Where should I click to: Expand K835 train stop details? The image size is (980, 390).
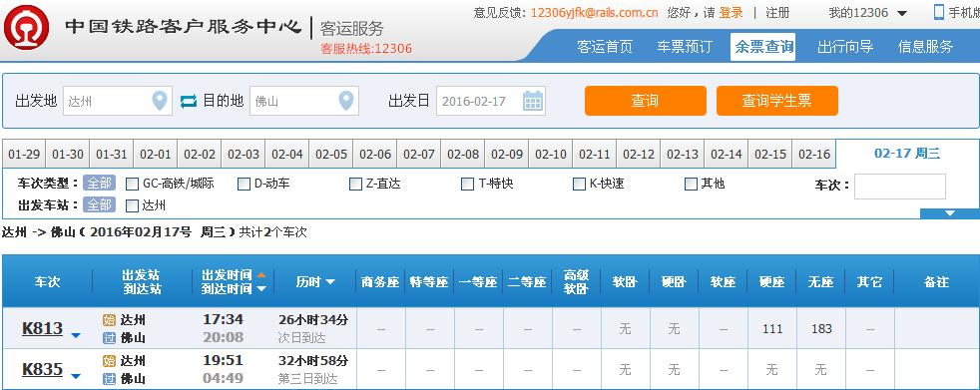(76, 376)
